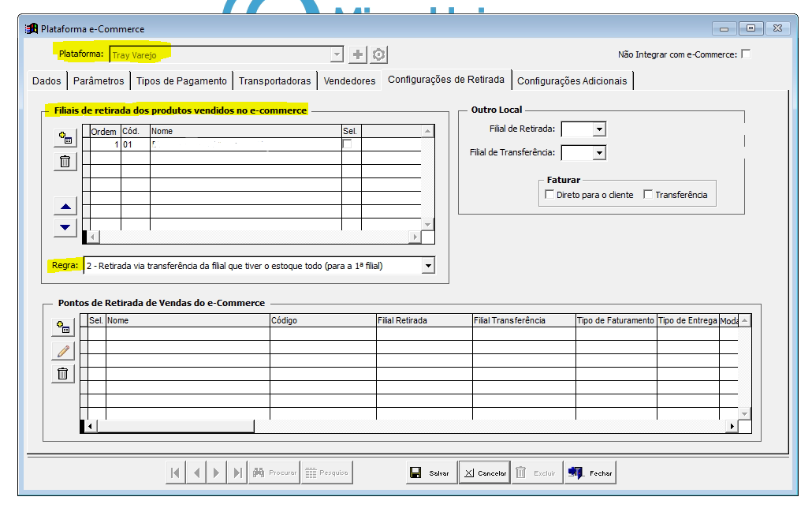Save with the Salvar button

(x=432, y=473)
